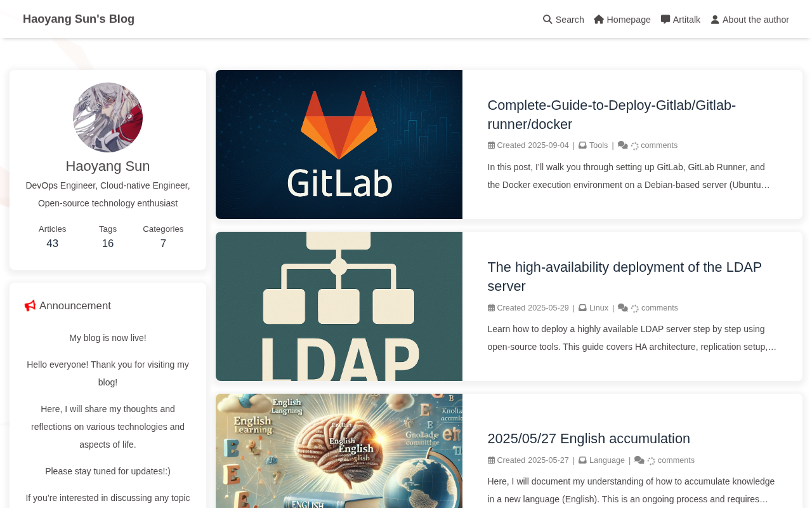The width and height of the screenshot is (812, 508).
Task: Open Search from the navigation bar
Action: coord(563,20)
